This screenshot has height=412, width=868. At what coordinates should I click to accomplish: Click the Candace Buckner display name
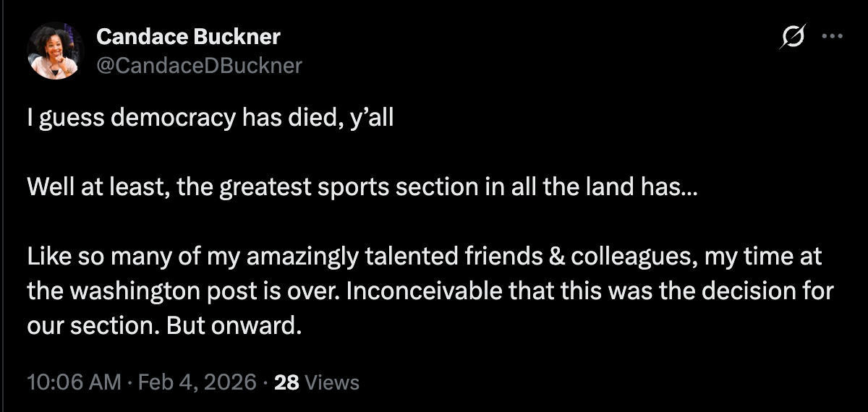pos(188,36)
